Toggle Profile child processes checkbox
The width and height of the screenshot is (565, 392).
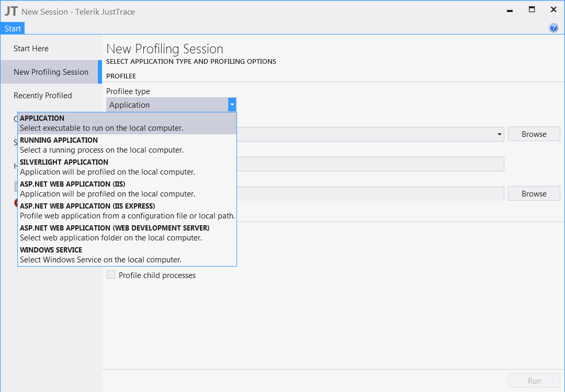(111, 274)
